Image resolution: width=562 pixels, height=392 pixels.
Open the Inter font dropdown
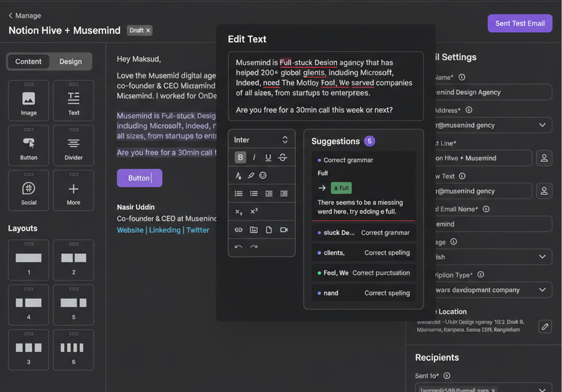(262, 139)
